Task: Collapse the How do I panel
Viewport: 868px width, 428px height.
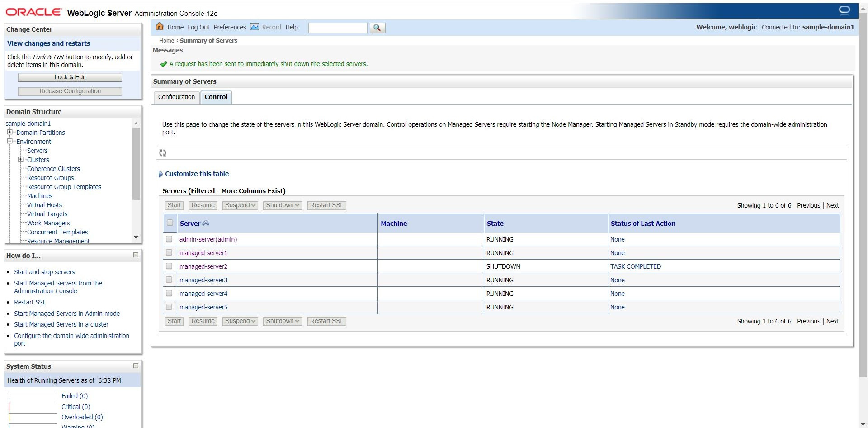Action: 136,255
